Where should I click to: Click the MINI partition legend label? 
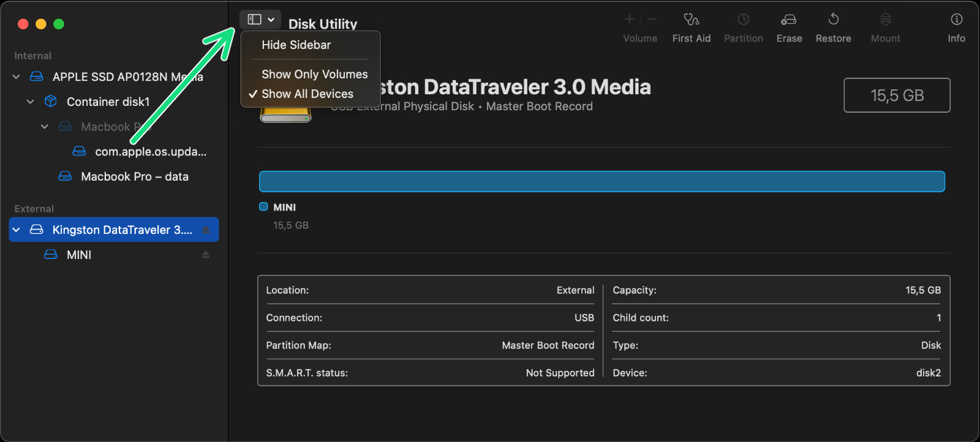(284, 208)
